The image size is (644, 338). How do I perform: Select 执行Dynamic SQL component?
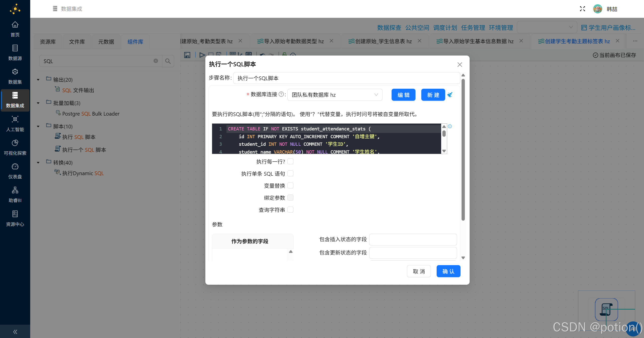point(79,173)
